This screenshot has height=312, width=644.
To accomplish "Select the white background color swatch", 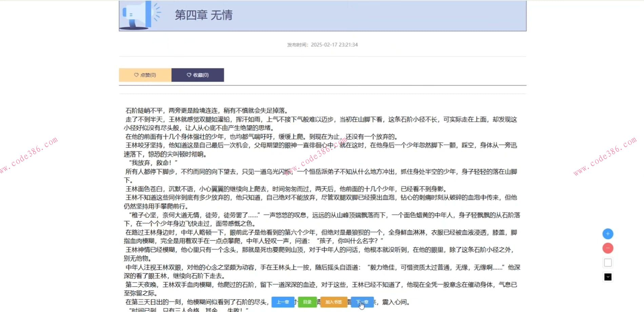I will (608, 262).
